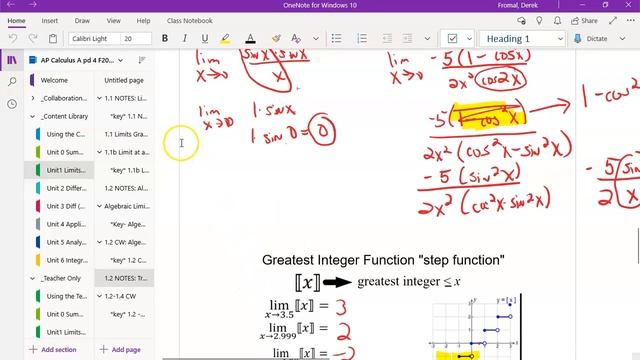Click the font size field showing 20
The image size is (640, 360).
pyautogui.click(x=136, y=39)
